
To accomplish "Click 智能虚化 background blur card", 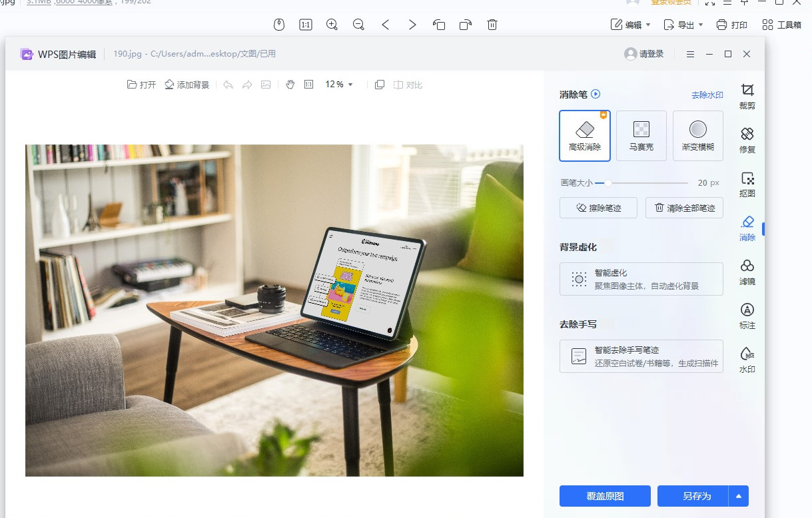I will 641,279.
